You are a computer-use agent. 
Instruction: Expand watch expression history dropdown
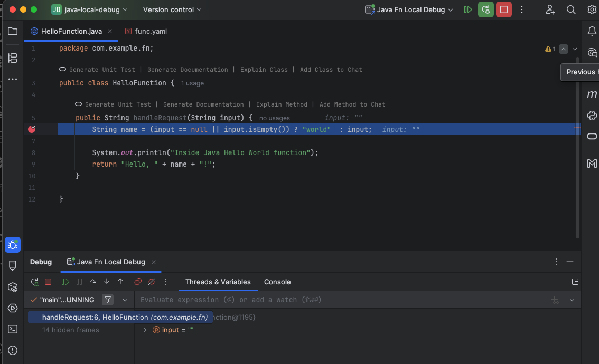coord(572,300)
